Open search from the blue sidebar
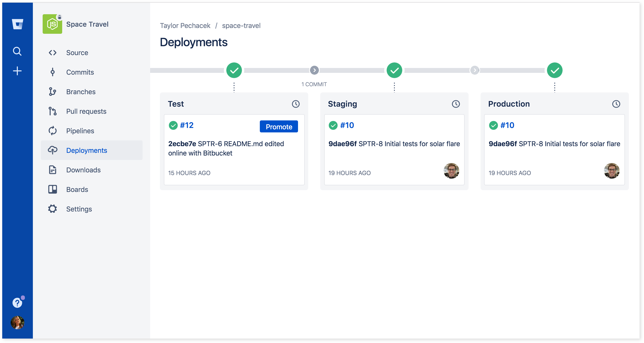 [x=17, y=51]
